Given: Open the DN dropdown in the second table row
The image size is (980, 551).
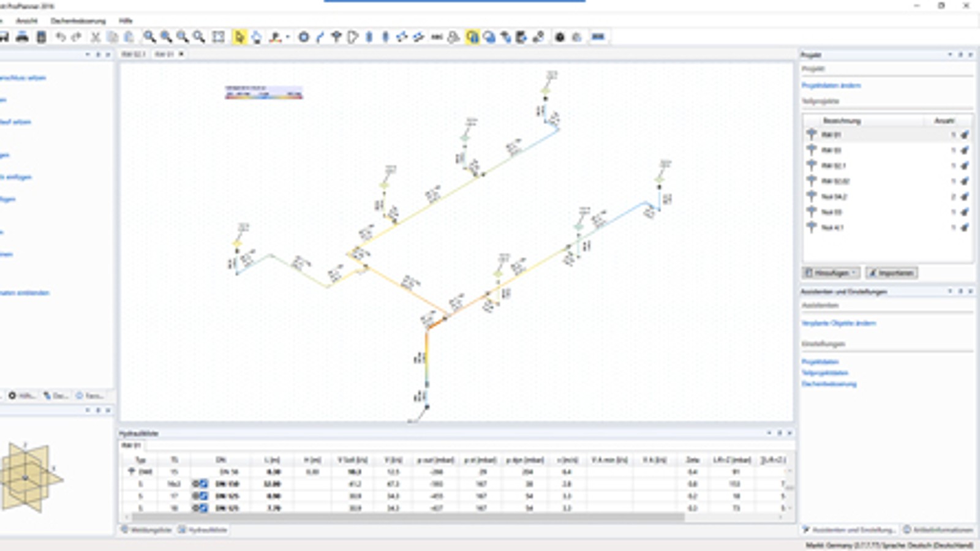Looking at the screenshot, I should click(x=203, y=484).
